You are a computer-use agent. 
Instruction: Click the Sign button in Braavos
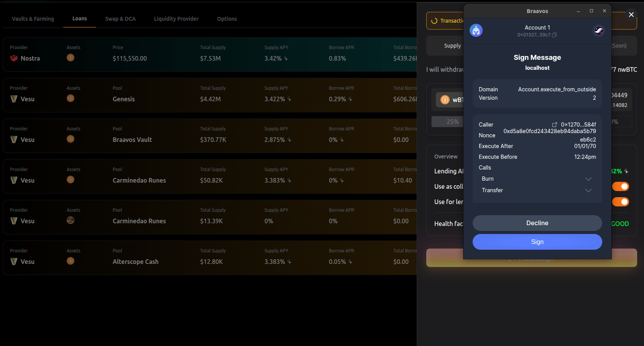point(537,242)
